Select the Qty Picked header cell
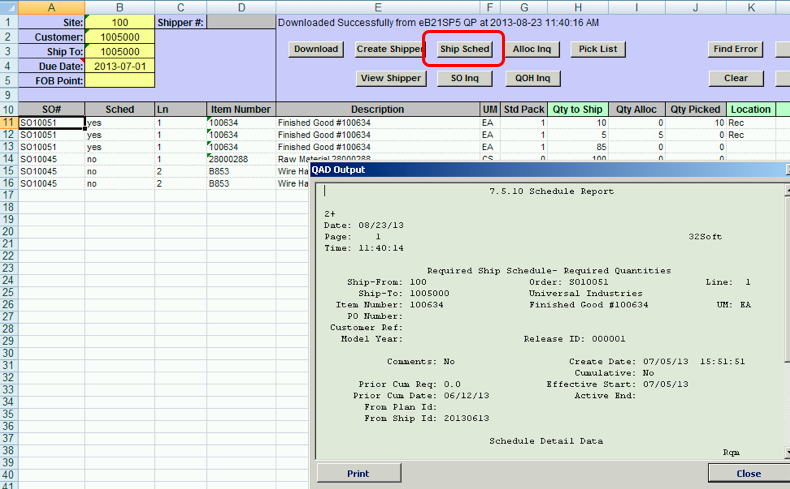The width and height of the screenshot is (790, 489). [x=695, y=109]
